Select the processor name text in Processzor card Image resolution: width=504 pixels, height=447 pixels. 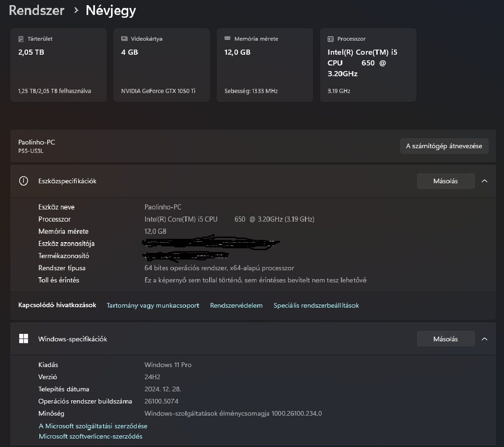pyautogui.click(x=362, y=63)
